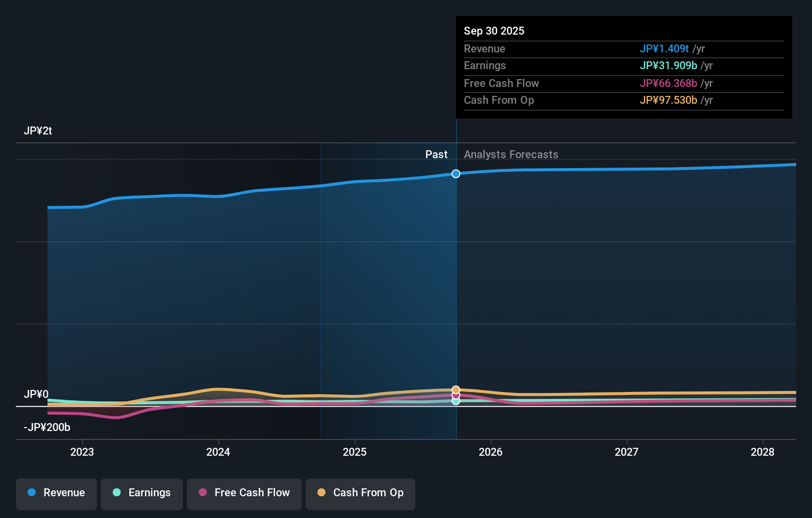This screenshot has width=812, height=518.
Task: Click the teal Earnings data point marker
Action: click(x=456, y=401)
